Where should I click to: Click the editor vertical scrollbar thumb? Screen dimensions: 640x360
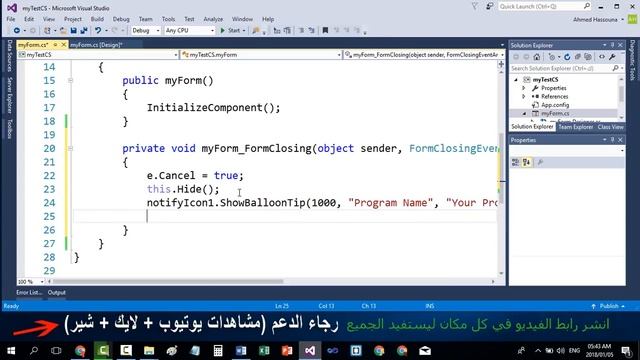click(501, 168)
